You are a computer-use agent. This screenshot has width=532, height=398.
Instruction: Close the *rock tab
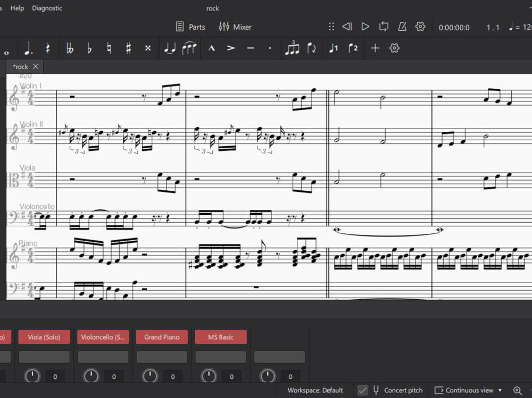(x=36, y=66)
